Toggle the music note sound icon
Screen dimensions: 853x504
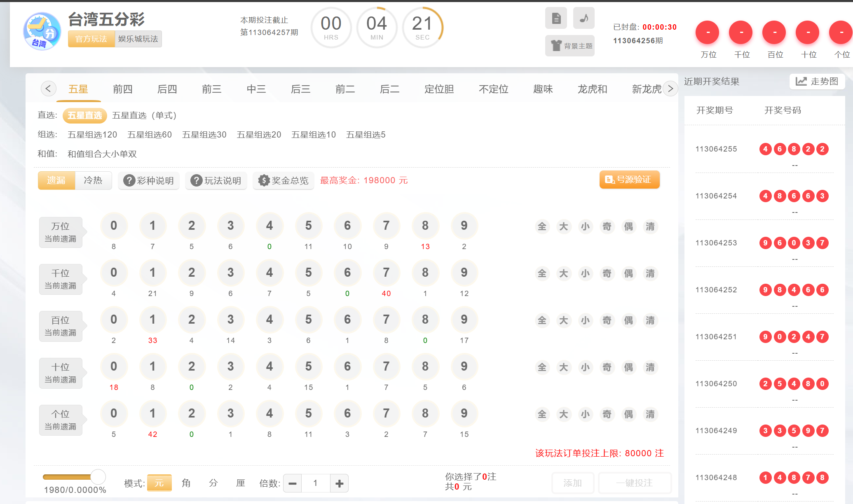(x=584, y=18)
